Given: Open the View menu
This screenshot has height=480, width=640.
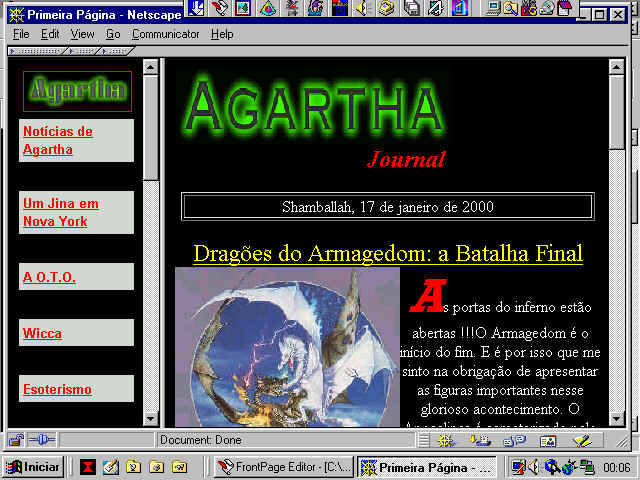Looking at the screenshot, I should (x=82, y=34).
